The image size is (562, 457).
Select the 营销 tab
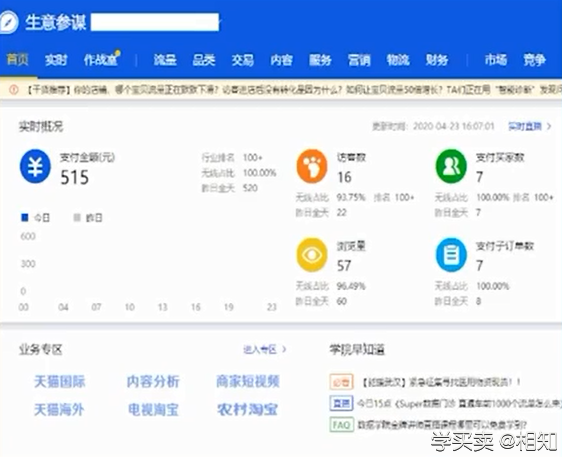359,60
